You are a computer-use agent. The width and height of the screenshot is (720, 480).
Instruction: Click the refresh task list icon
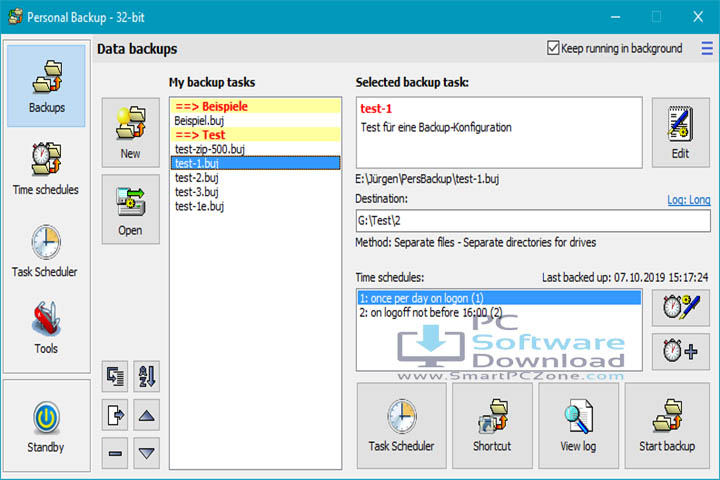click(x=115, y=377)
